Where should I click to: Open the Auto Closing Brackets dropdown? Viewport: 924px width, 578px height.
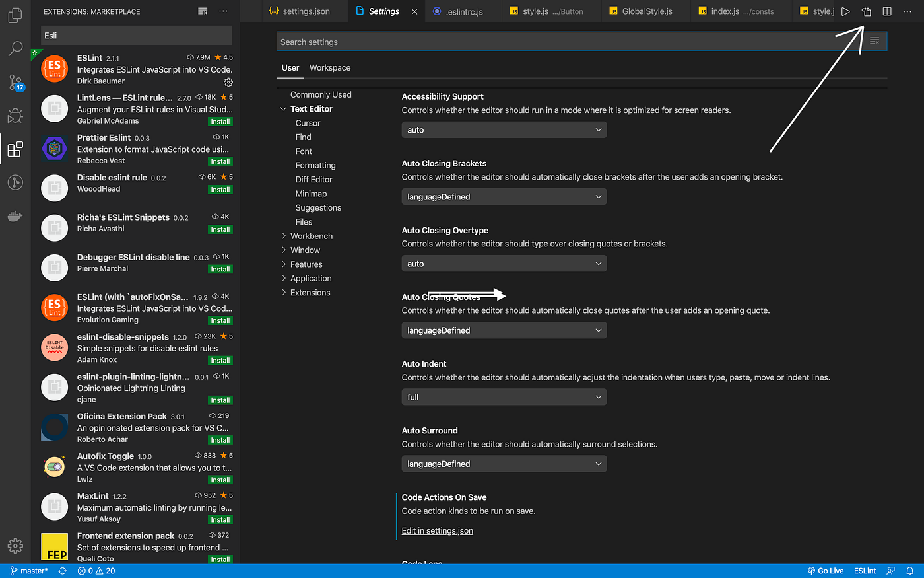pyautogui.click(x=504, y=196)
